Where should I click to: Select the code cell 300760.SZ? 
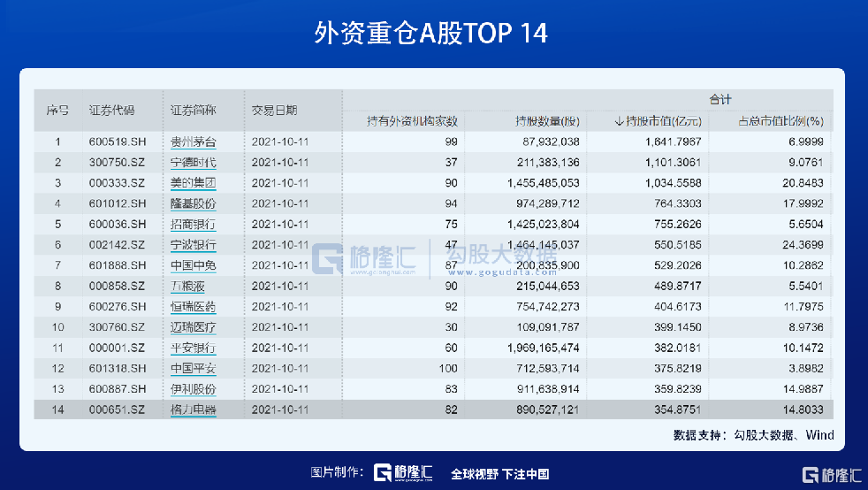pos(117,327)
